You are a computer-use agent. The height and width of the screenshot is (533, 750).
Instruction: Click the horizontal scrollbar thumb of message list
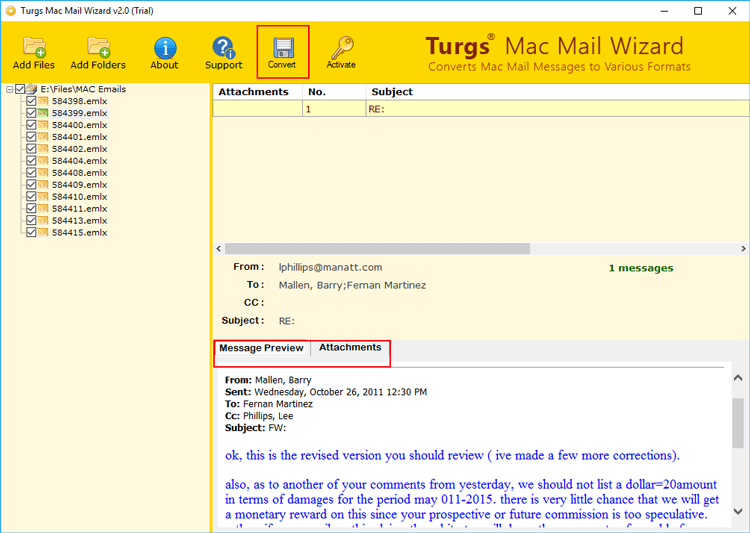[377, 248]
